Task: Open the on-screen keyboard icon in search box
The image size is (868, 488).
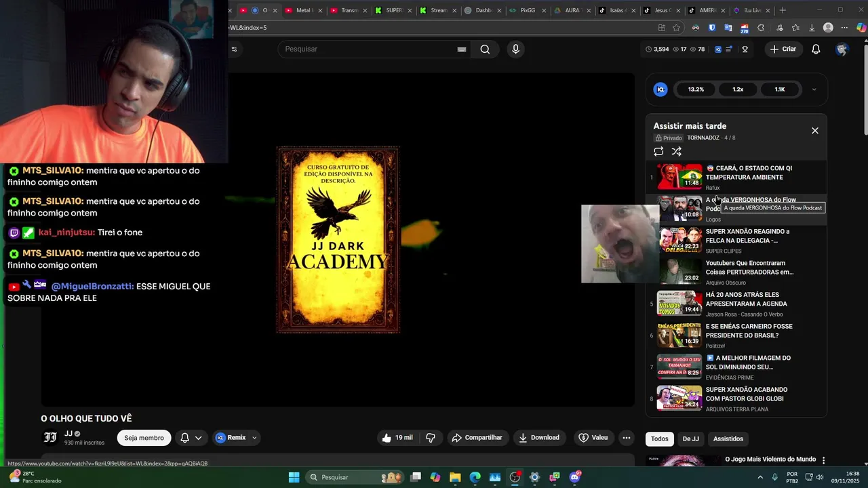Action: (x=462, y=49)
